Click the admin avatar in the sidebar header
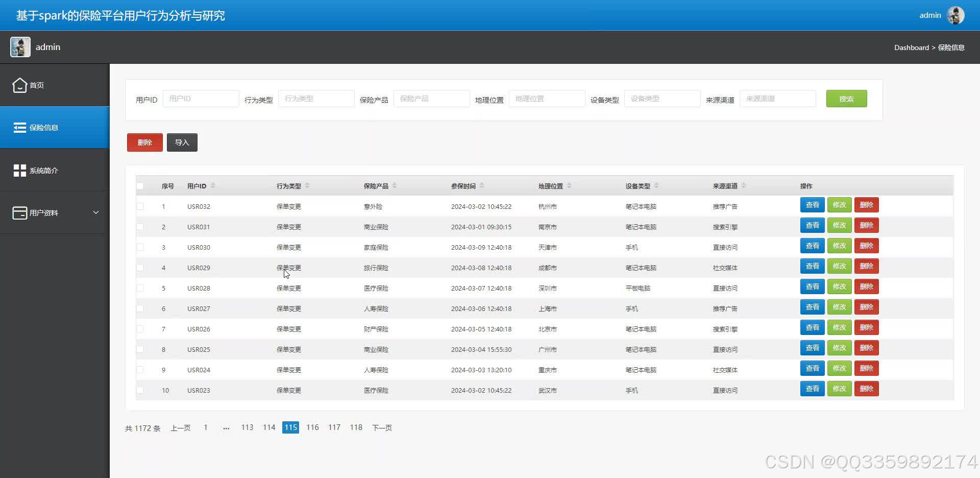Image resolution: width=980 pixels, height=478 pixels. (x=20, y=47)
